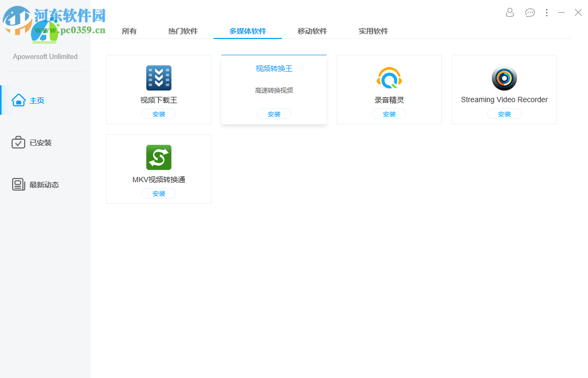
Task: Switch to the 所有 tab
Action: 129,31
